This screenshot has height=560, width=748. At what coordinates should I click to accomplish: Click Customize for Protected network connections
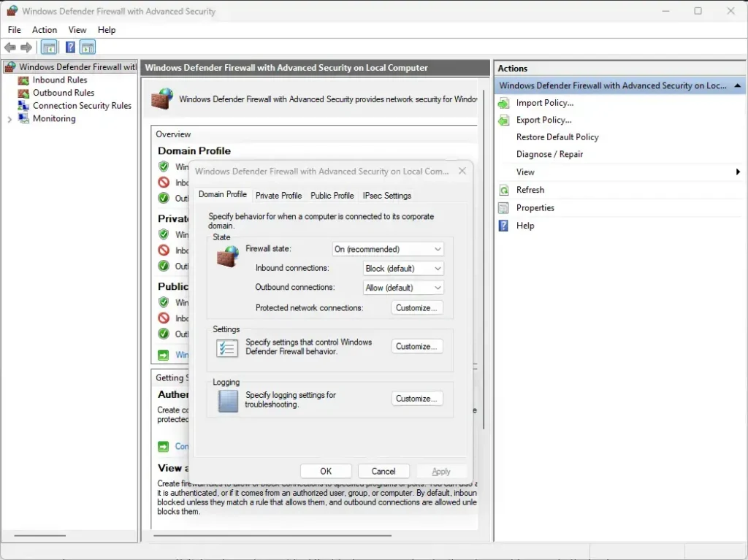pos(416,308)
